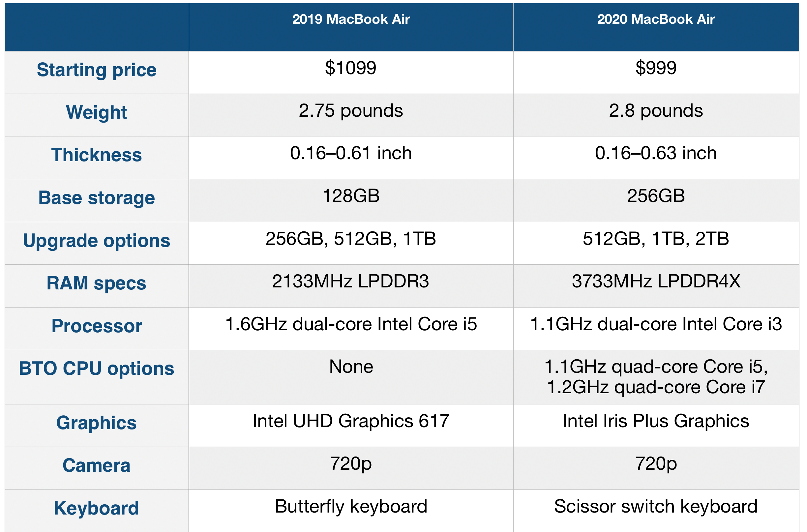Click the $1099 price cell

[351, 68]
